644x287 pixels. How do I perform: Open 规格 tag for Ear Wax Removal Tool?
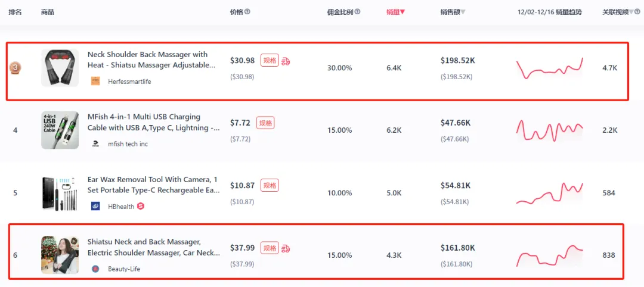[x=270, y=185]
